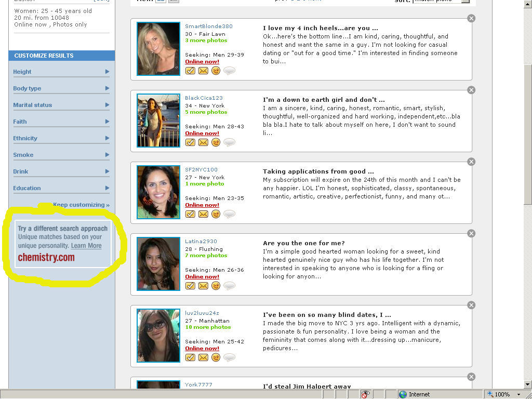The height and width of the screenshot is (399, 532).
Task: Open SF2NYC100's profile name link
Action: click(201, 170)
